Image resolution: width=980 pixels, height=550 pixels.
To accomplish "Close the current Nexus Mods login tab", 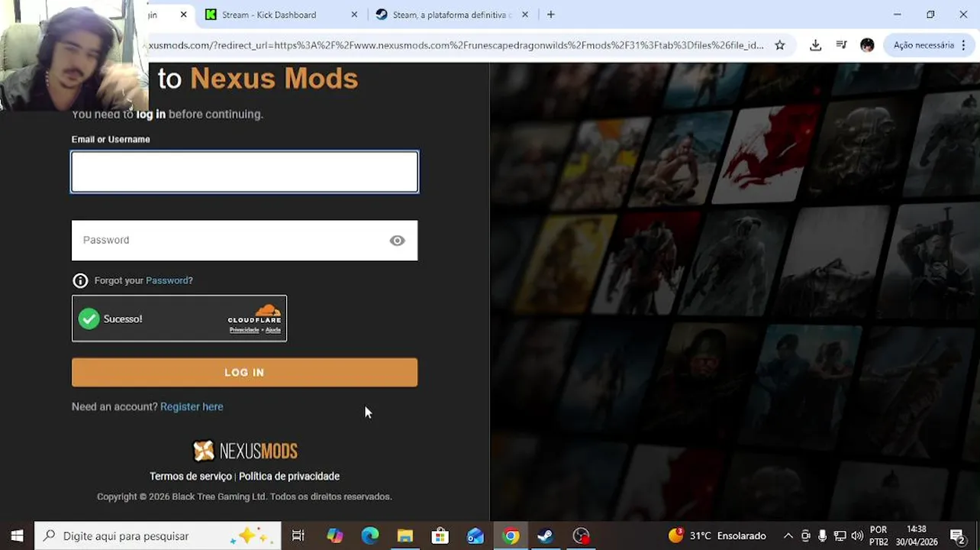I will [183, 15].
